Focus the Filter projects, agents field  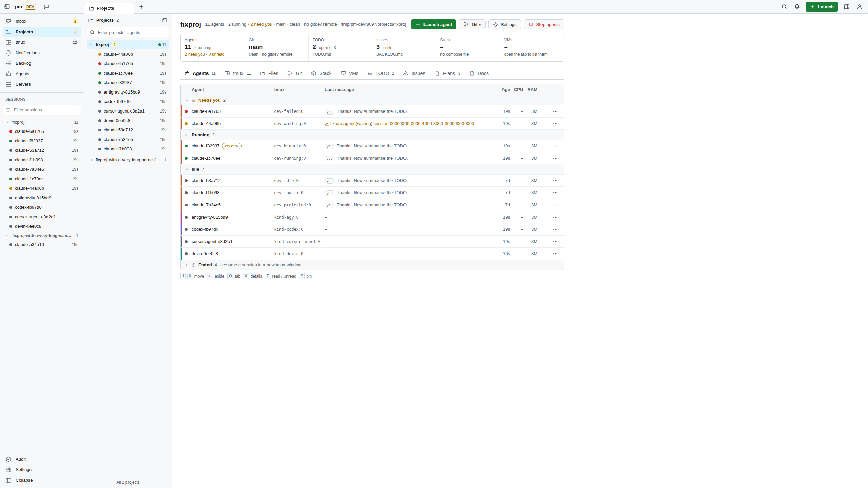[x=128, y=33]
